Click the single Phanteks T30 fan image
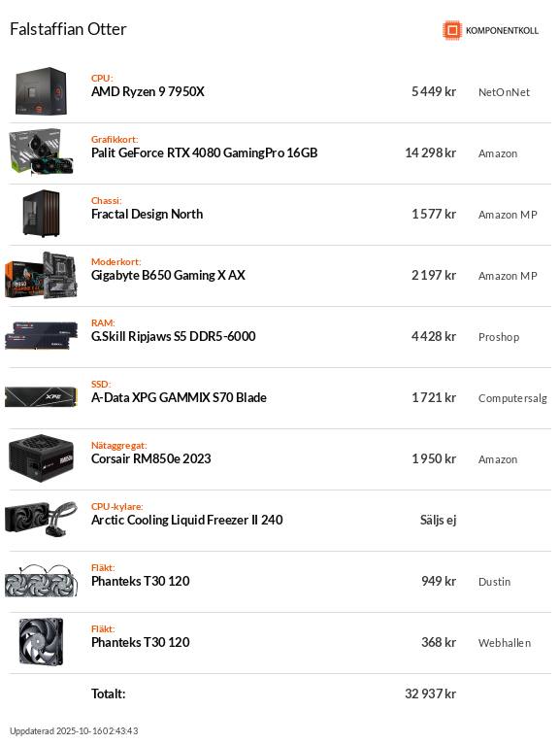 pos(42,642)
